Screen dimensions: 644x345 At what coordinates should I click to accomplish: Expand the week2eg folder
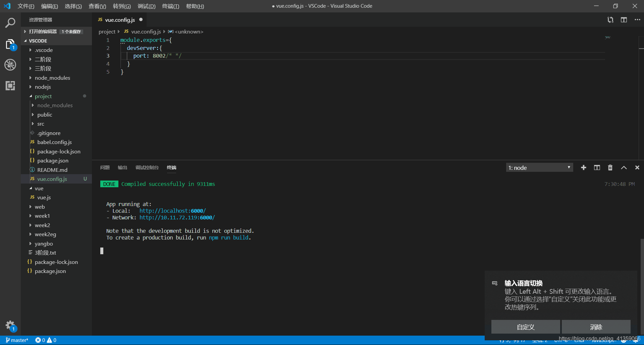tap(56, 234)
